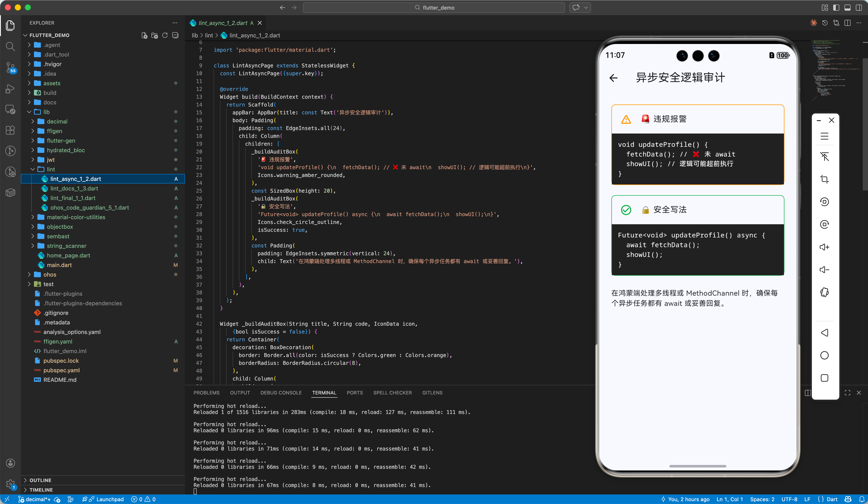Toggle the secondary side bar layout button

(859, 8)
